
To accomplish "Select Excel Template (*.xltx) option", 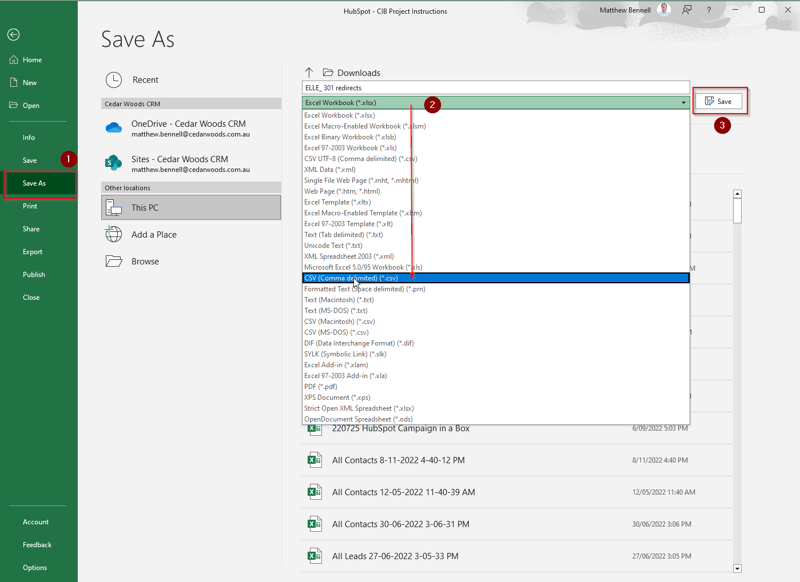I will click(495, 202).
